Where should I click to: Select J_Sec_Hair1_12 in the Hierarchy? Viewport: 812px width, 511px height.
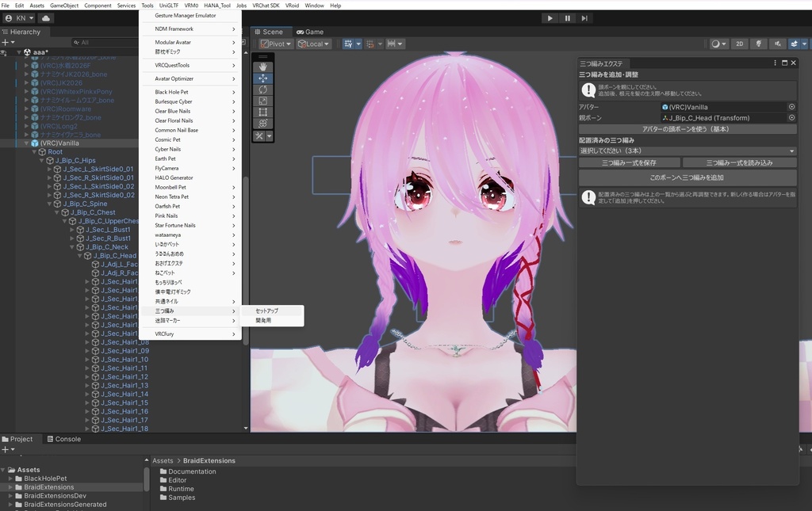(x=124, y=376)
